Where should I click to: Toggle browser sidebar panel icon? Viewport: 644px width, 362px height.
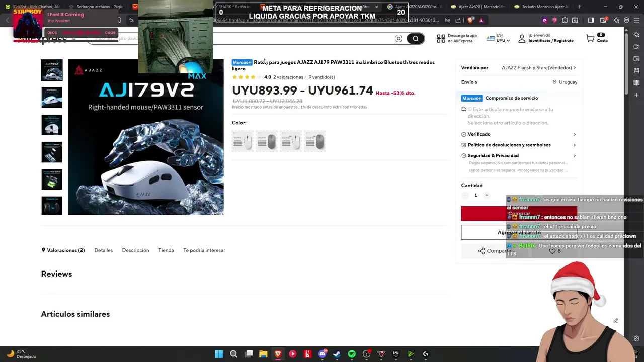[591, 20]
